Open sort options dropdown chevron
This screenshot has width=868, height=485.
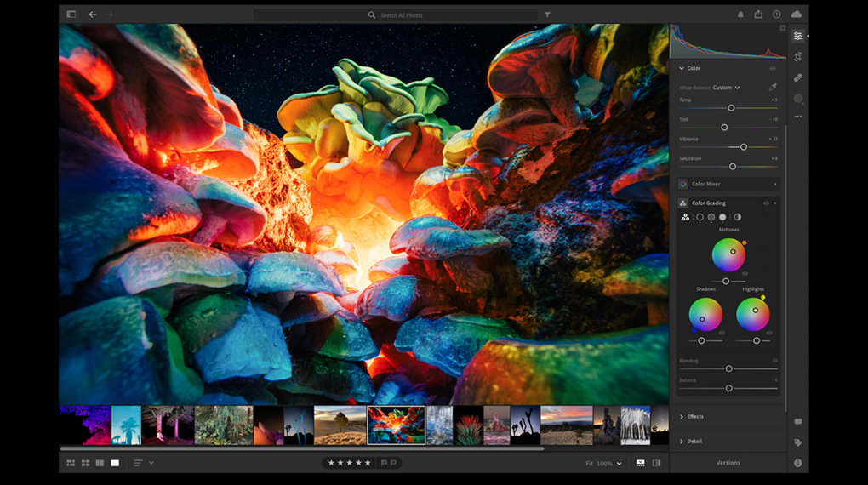(x=151, y=463)
